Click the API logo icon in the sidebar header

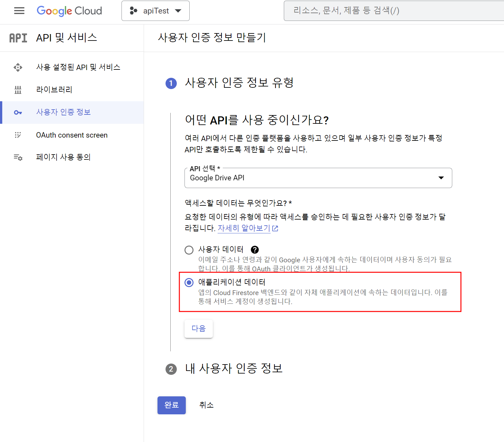coord(18,38)
